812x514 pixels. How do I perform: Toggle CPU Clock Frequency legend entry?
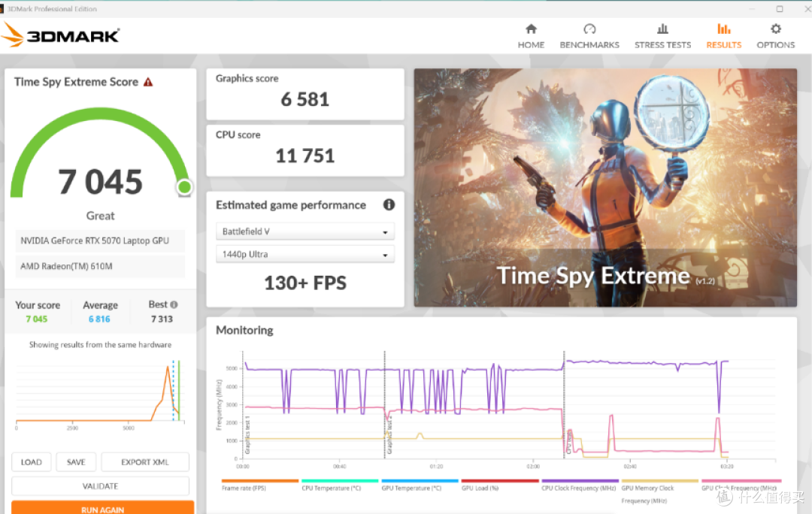[580, 485]
